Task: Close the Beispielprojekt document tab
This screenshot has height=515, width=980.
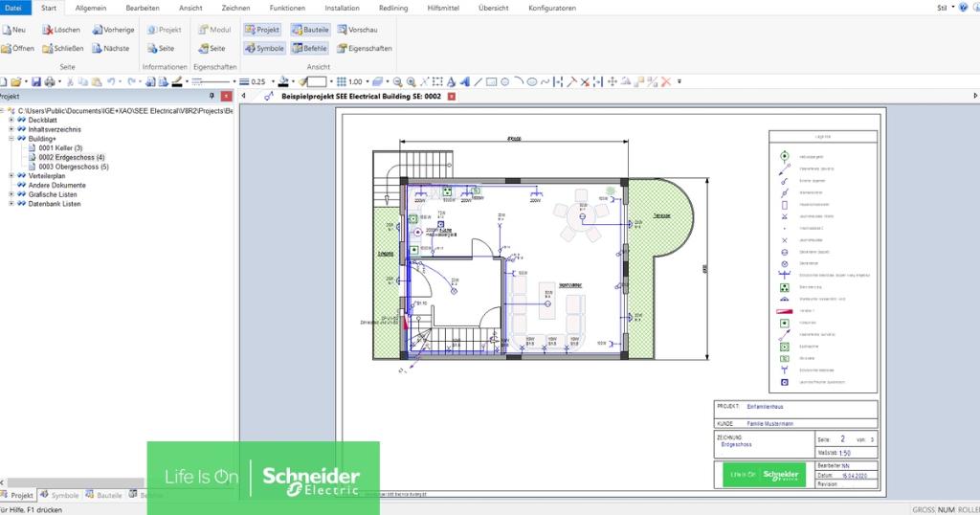Action: click(452, 97)
